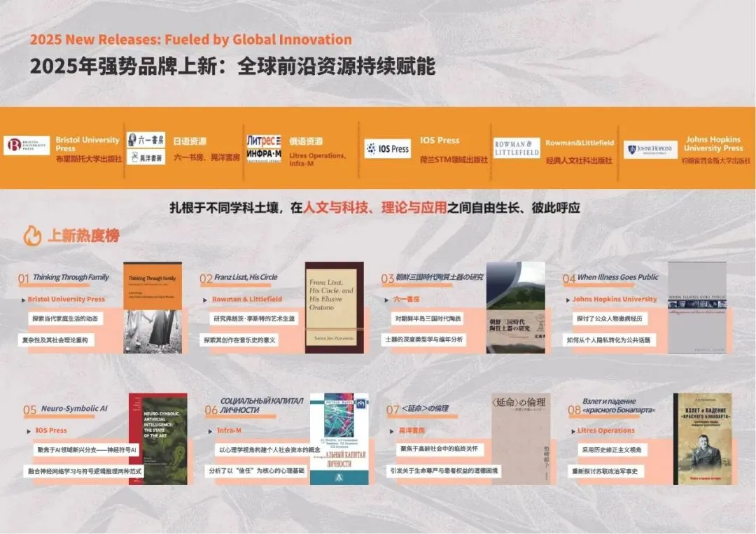Click the triangle bullet before Infra-M

point(210,431)
